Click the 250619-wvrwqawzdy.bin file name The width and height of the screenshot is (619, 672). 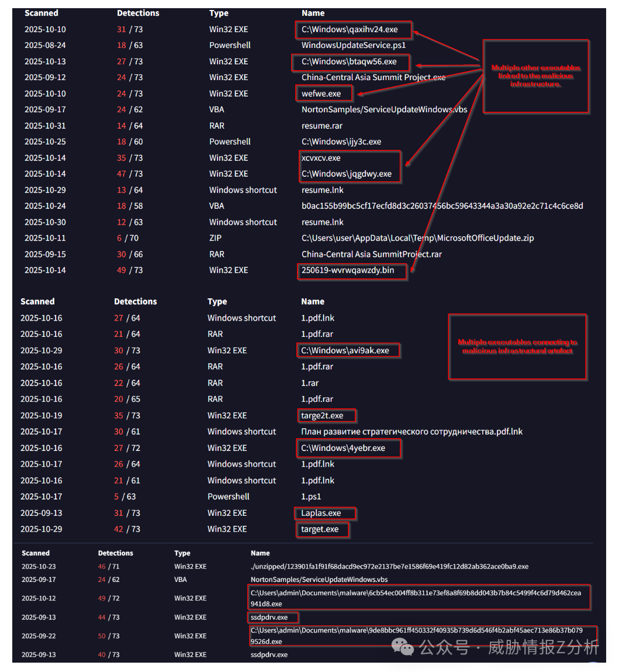pos(348,270)
